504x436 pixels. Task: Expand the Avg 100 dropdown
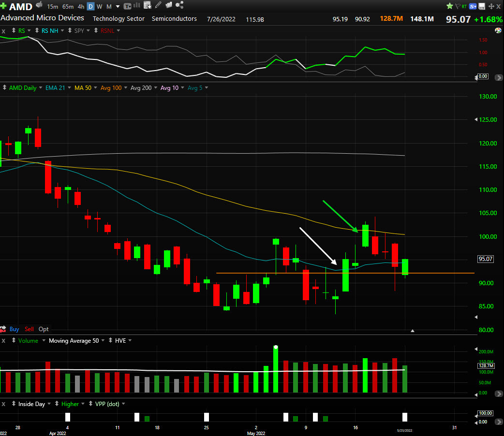126,87
